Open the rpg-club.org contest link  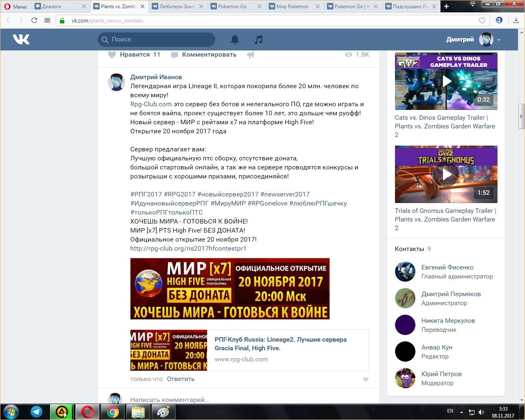coord(188,249)
